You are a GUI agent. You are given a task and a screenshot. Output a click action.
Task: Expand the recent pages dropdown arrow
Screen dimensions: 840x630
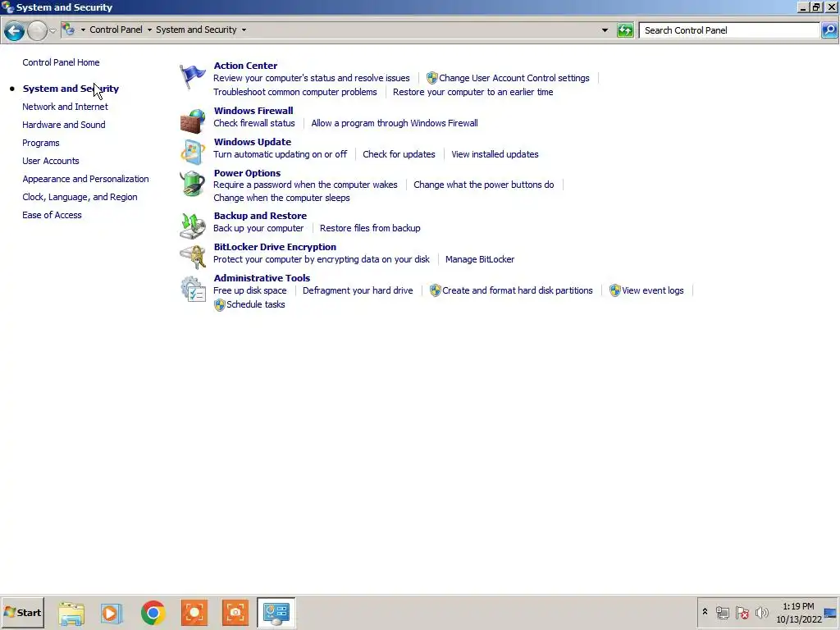coord(52,30)
